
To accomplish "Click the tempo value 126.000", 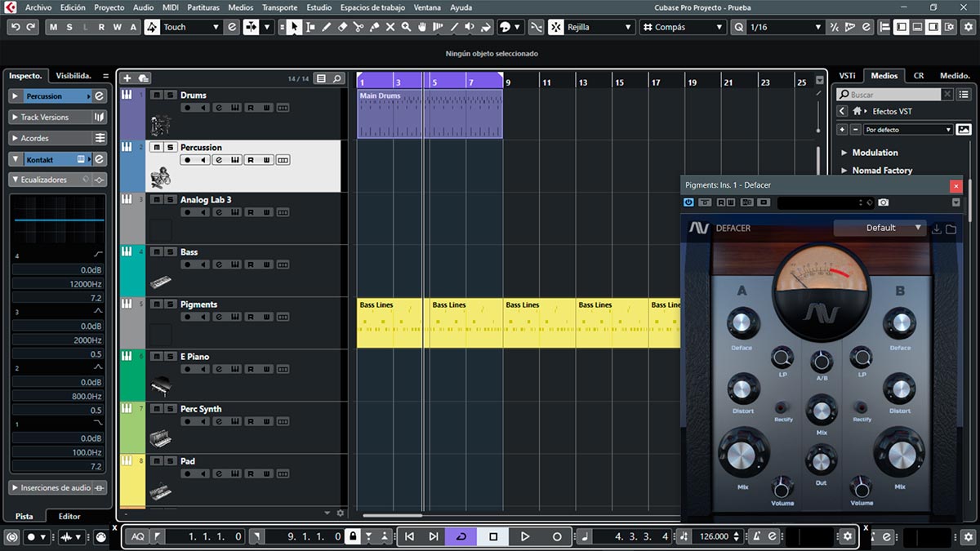I will (x=715, y=536).
